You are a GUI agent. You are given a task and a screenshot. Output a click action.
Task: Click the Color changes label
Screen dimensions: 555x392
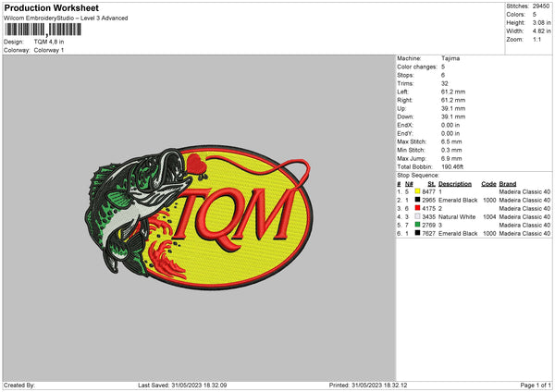[x=417, y=67]
